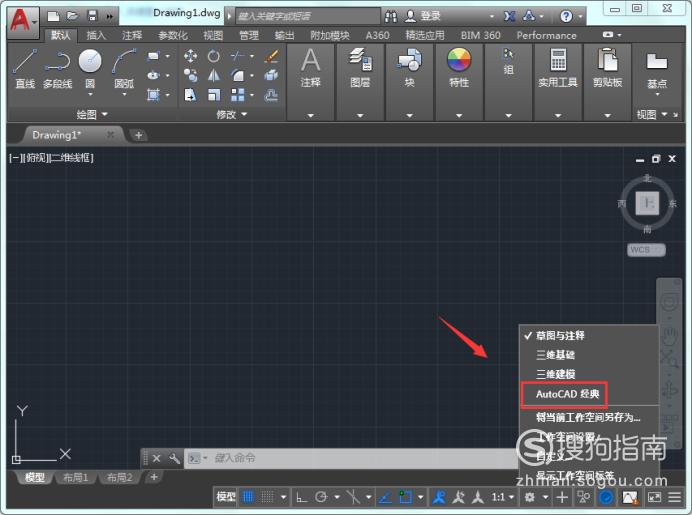692x515 pixels.
Task: Toggle polar tracking in status bar
Action: point(321,497)
